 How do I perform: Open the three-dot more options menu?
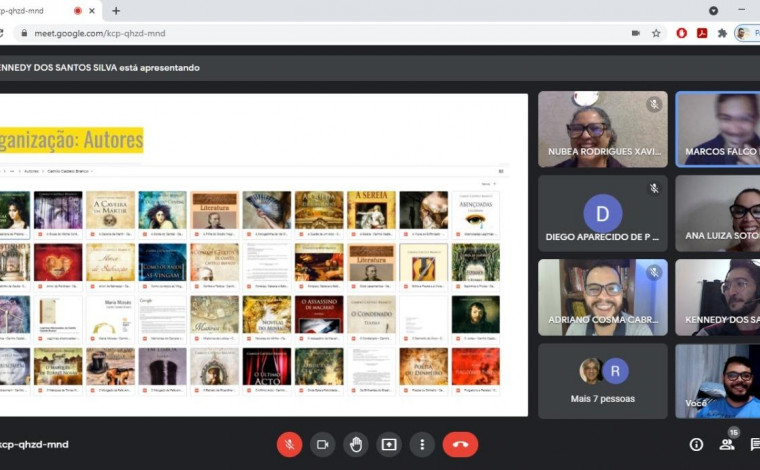click(422, 445)
